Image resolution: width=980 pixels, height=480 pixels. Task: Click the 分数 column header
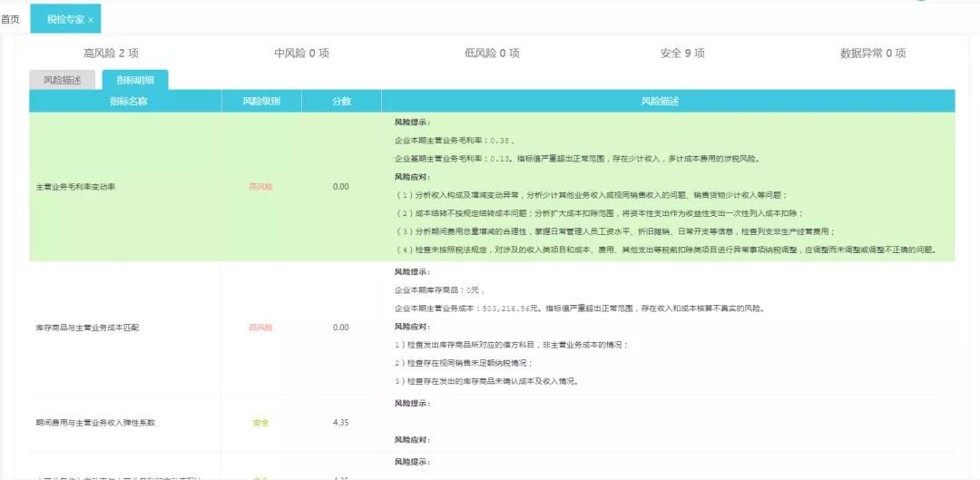click(x=341, y=102)
